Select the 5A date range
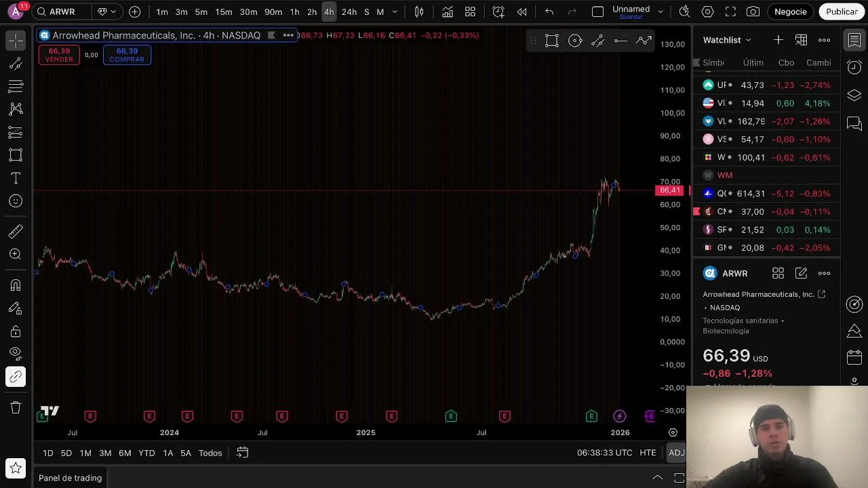This screenshot has height=488, width=868. click(x=186, y=453)
